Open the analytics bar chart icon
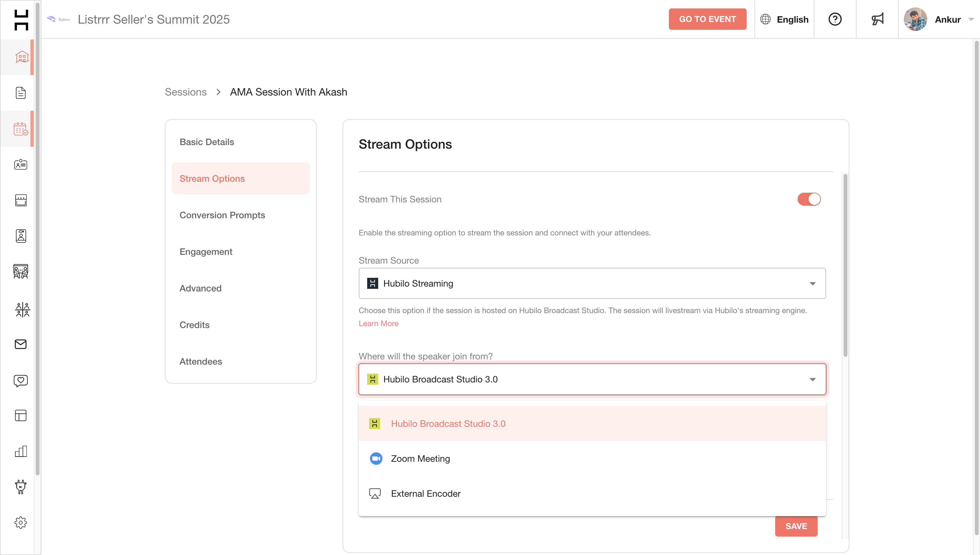 [21, 451]
